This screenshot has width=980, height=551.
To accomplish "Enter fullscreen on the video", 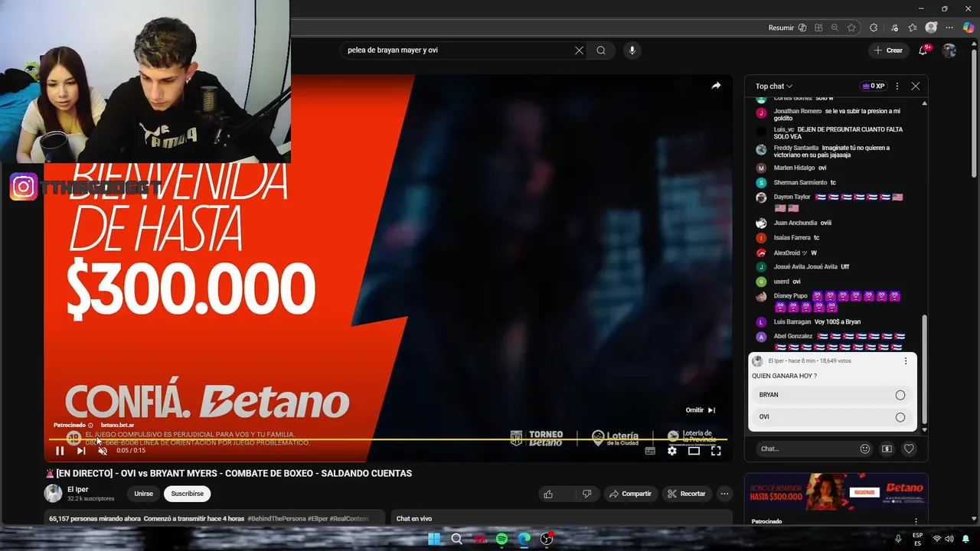I will click(x=716, y=451).
